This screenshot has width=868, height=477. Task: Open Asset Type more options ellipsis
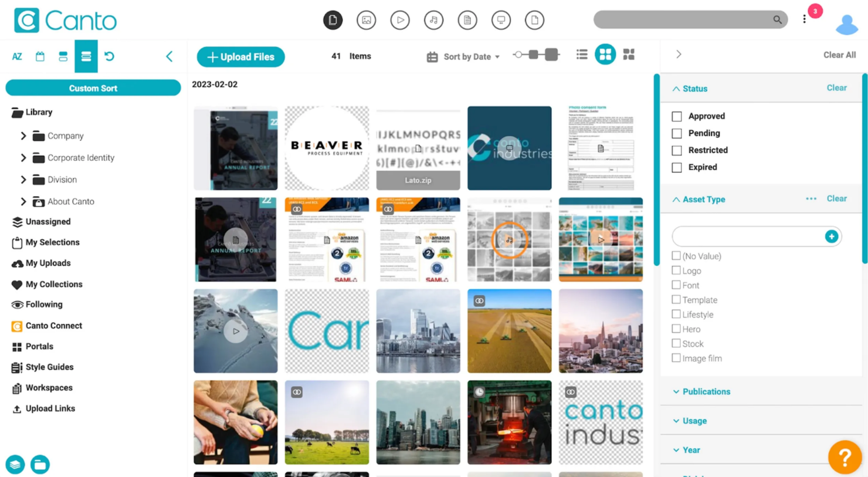pos(811,199)
